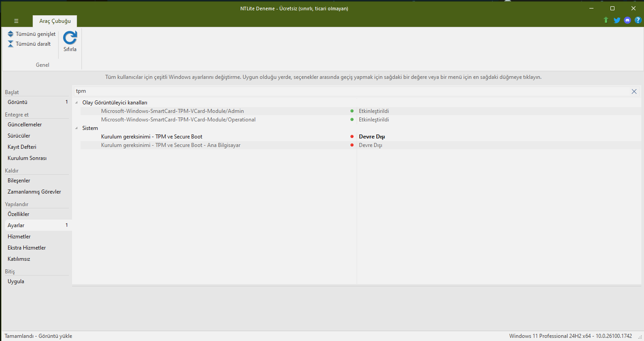Click the expand-all arrows icon

11,34
